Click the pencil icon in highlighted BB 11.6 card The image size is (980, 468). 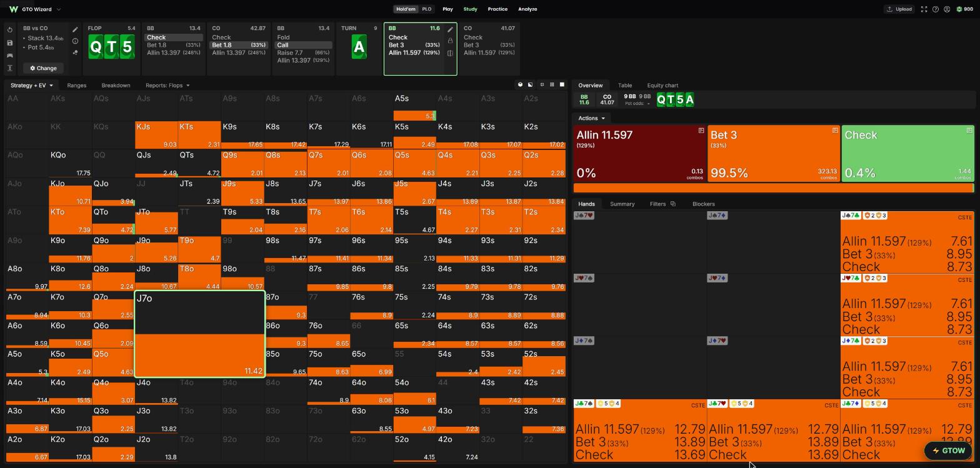tap(450, 29)
